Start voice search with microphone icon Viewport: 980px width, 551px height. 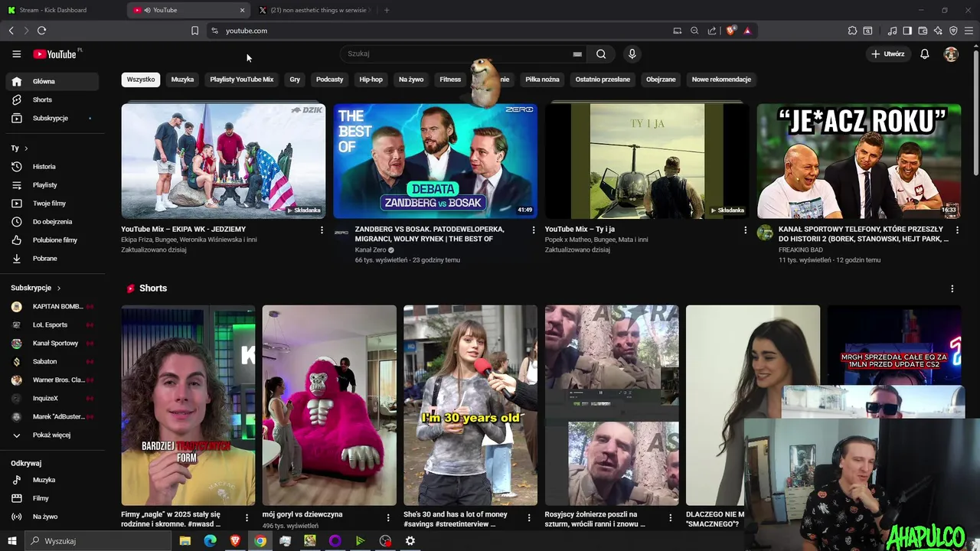[632, 54]
